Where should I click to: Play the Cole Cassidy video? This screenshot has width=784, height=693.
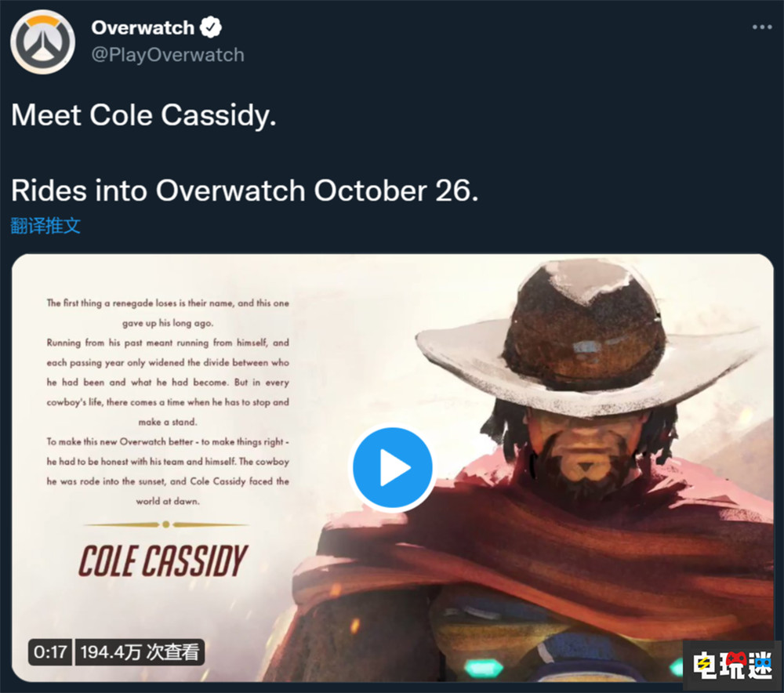393,467
